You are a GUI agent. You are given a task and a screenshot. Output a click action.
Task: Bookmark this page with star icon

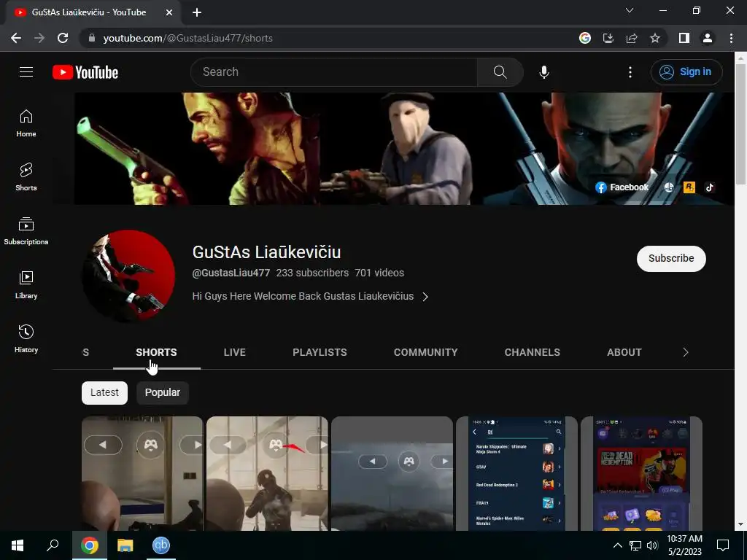click(x=655, y=38)
